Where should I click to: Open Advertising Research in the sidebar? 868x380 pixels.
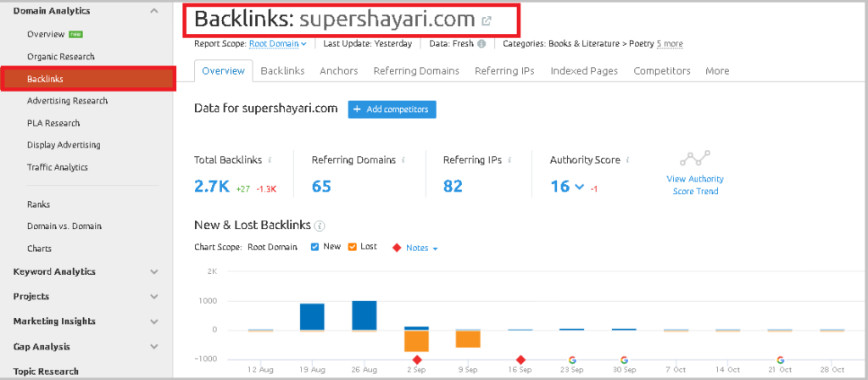[68, 101]
